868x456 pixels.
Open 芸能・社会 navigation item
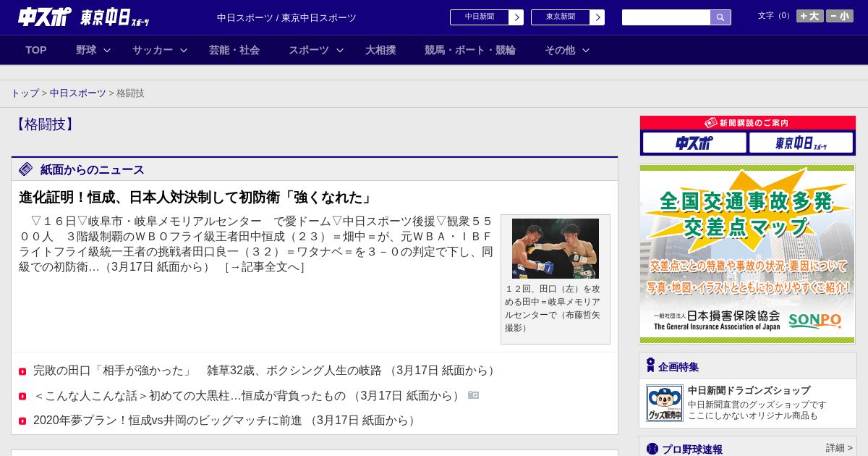pyautogui.click(x=234, y=50)
